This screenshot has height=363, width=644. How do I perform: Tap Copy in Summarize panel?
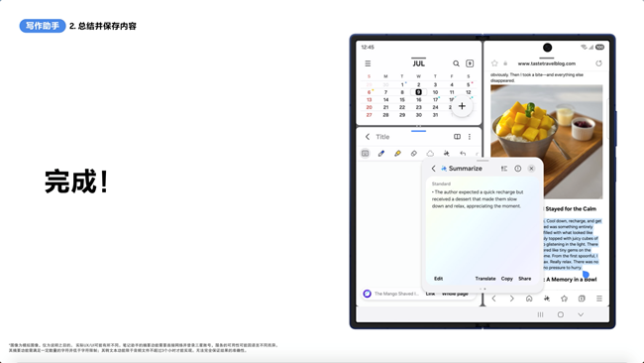tap(507, 279)
